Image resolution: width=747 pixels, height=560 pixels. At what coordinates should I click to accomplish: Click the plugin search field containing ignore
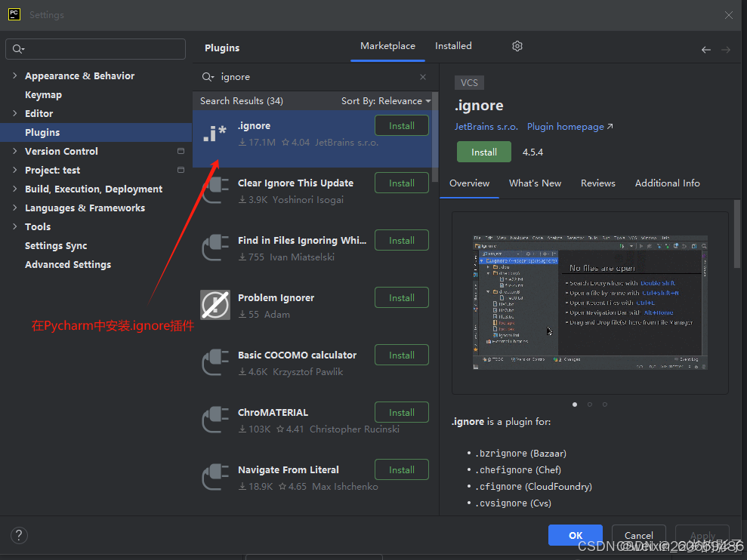pyautogui.click(x=314, y=77)
